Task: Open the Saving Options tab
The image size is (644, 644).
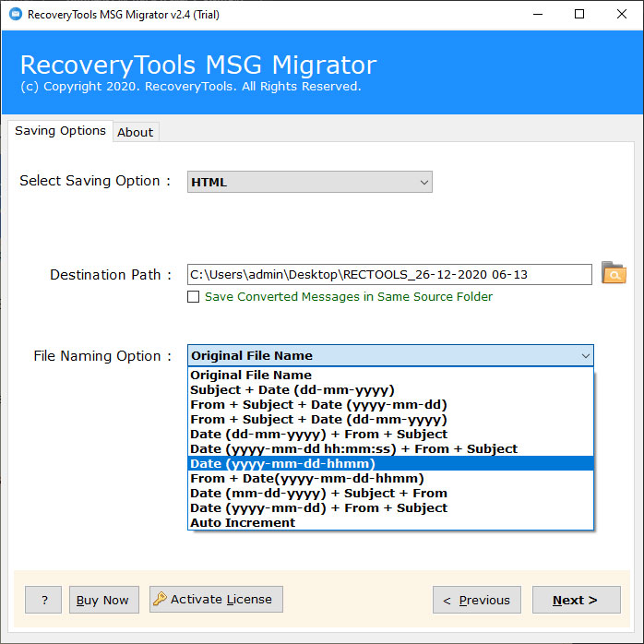Action: [60, 131]
